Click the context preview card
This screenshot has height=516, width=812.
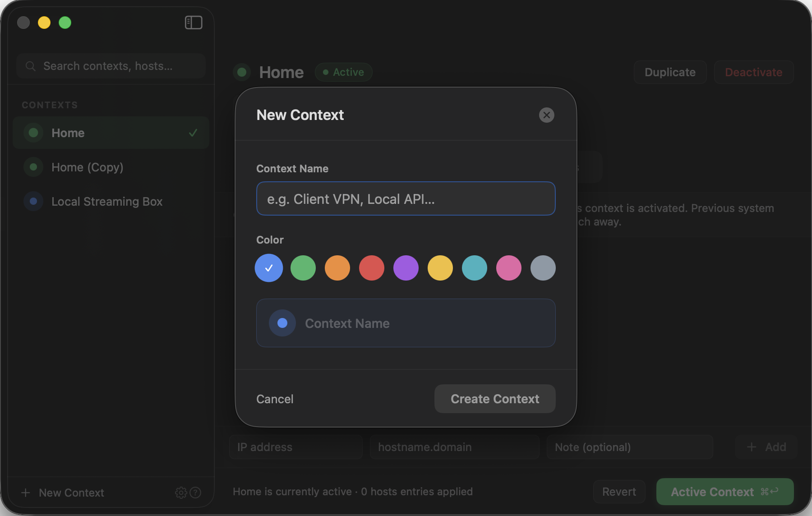406,323
